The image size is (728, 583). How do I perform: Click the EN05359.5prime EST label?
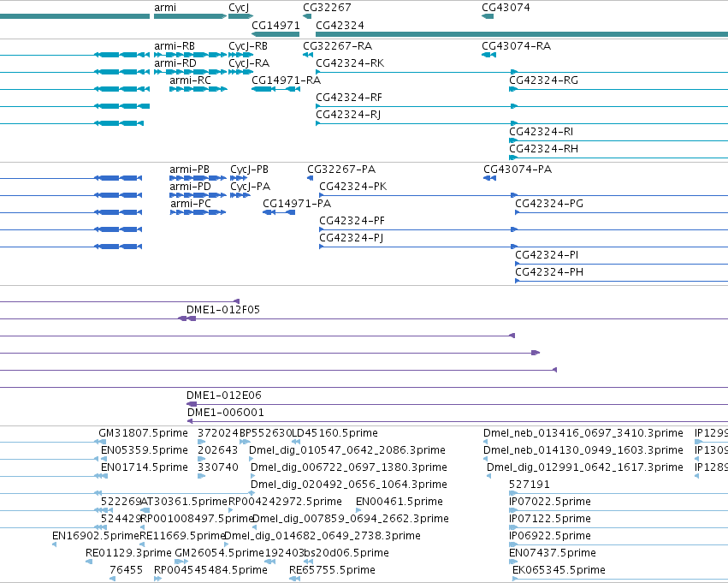point(145,450)
